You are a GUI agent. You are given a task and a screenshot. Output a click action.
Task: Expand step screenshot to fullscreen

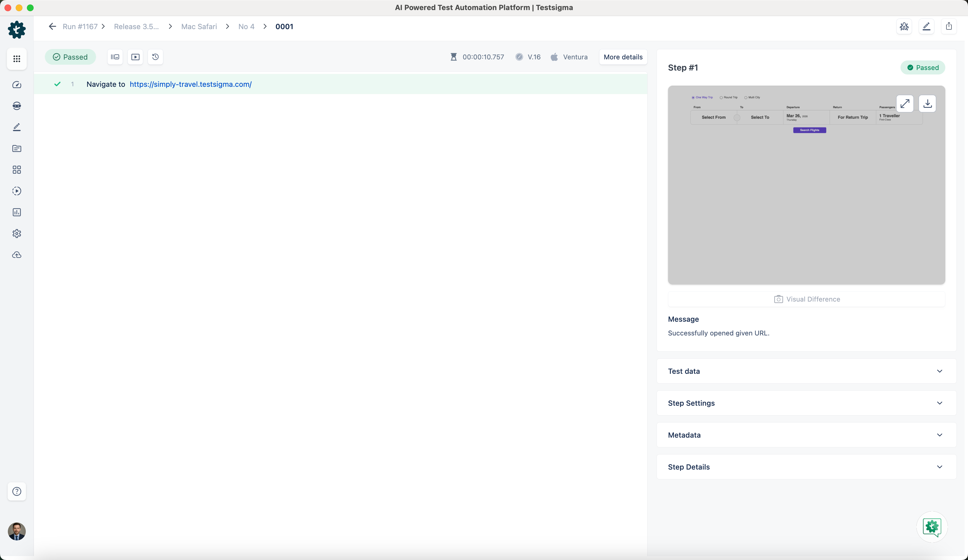point(905,103)
